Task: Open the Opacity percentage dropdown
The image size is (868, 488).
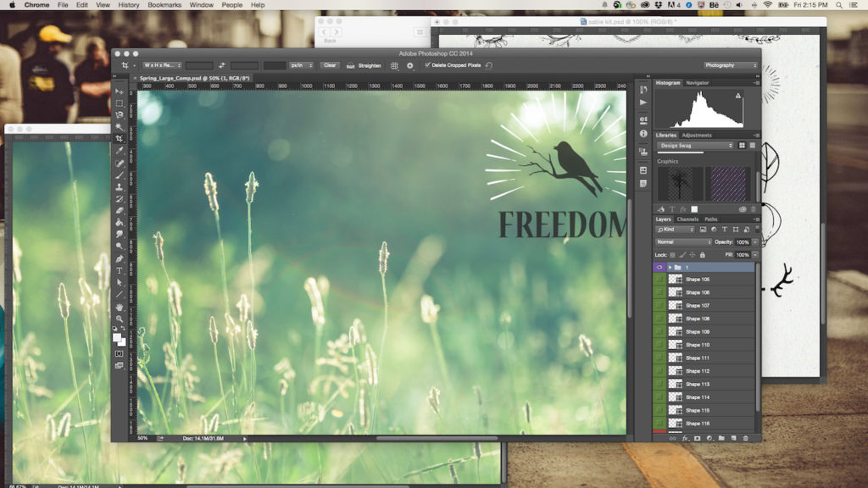Action: coord(754,241)
